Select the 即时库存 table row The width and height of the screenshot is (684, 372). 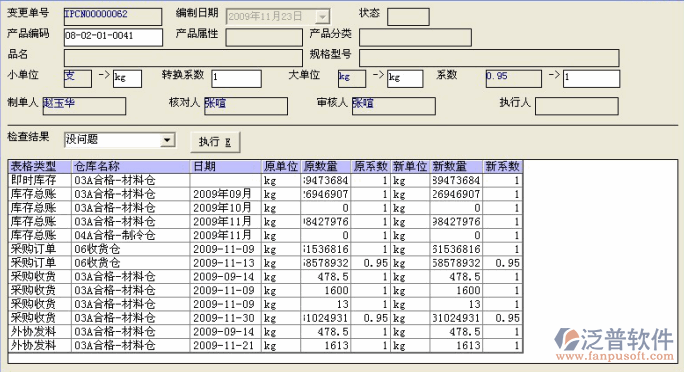265,181
